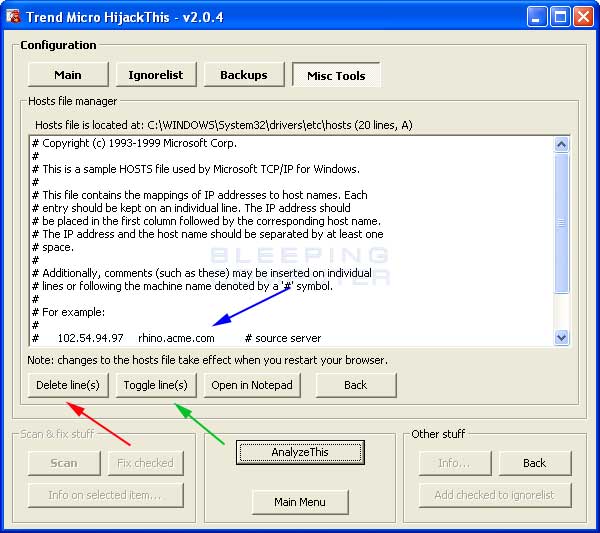The height and width of the screenshot is (533, 600).
Task: Select the Misc Tools tab
Action: [x=336, y=75]
